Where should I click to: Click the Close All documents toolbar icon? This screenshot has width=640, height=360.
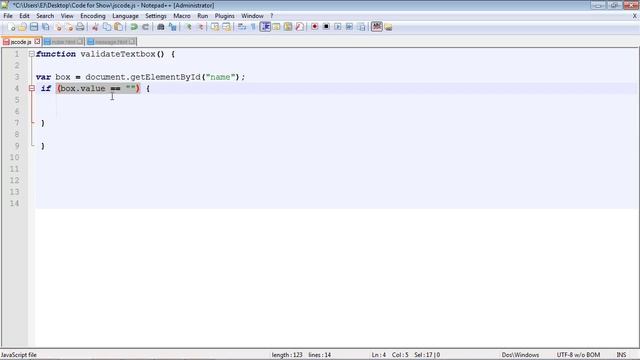click(69, 27)
